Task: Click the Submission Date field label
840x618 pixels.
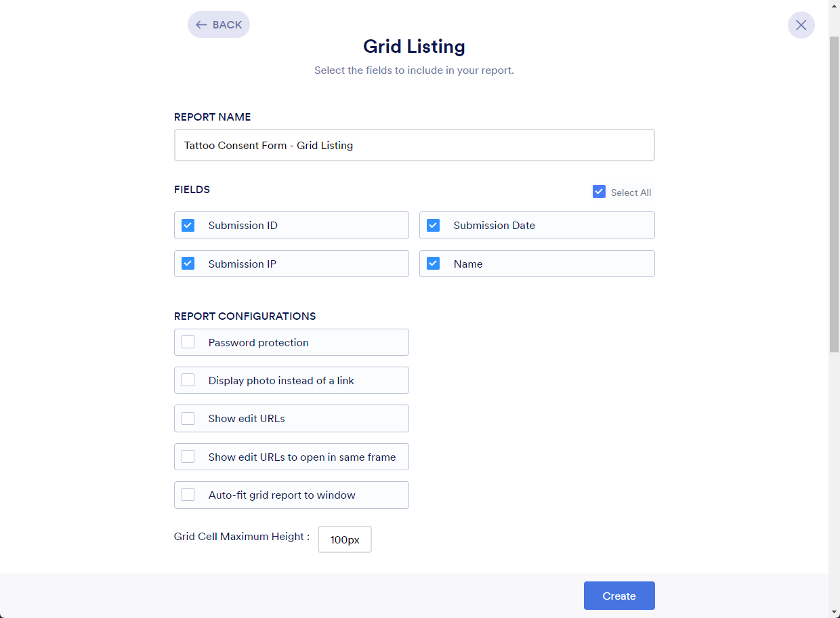Action: 494,226
